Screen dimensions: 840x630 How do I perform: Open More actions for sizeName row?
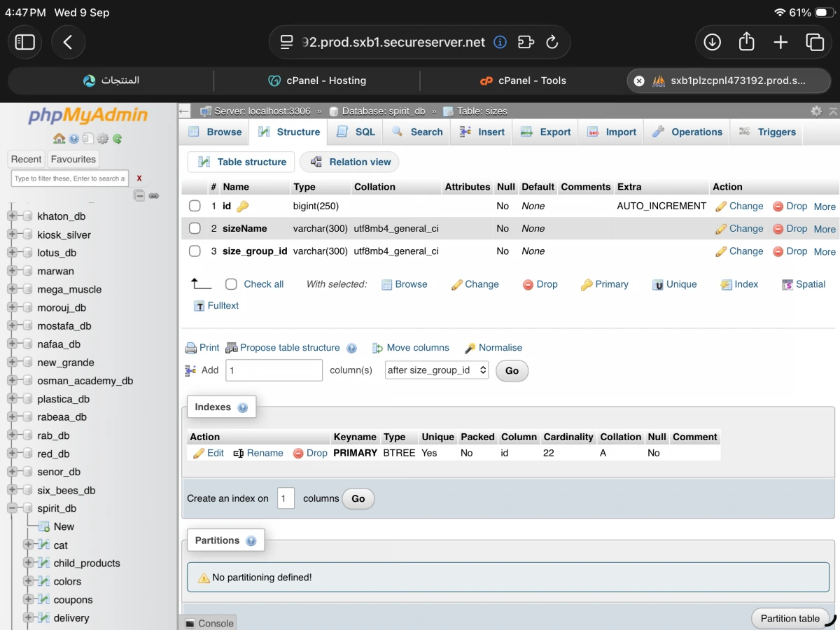point(825,229)
